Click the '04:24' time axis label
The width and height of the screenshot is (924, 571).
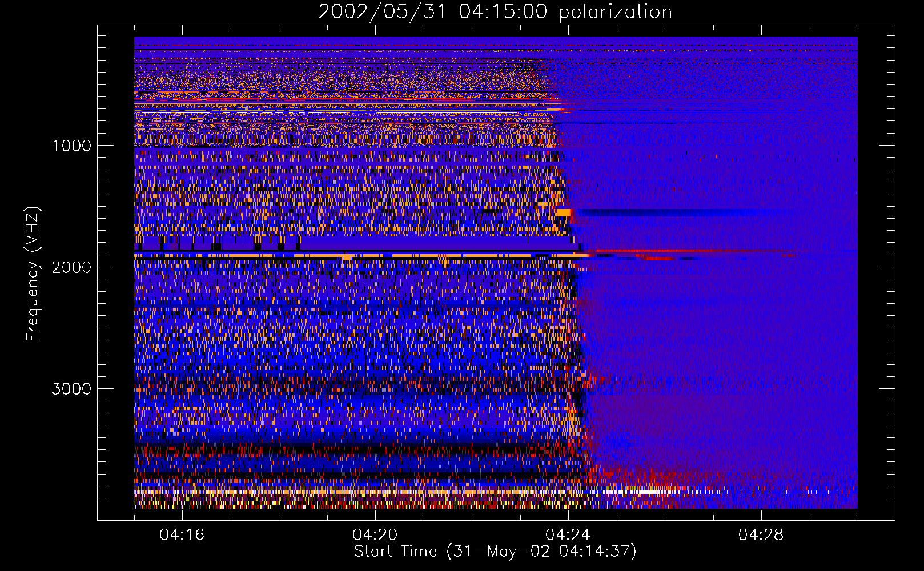(x=568, y=535)
